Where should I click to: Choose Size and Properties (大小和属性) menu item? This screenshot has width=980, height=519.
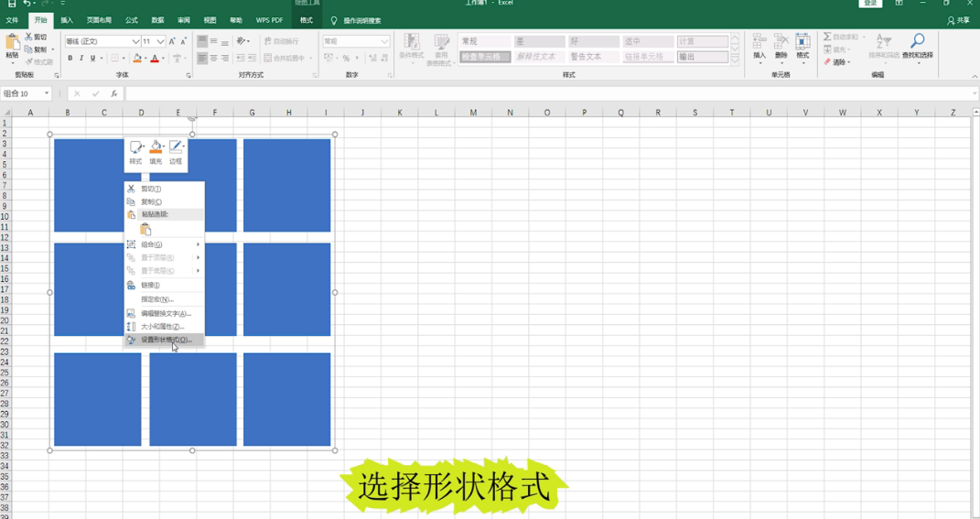tap(165, 327)
